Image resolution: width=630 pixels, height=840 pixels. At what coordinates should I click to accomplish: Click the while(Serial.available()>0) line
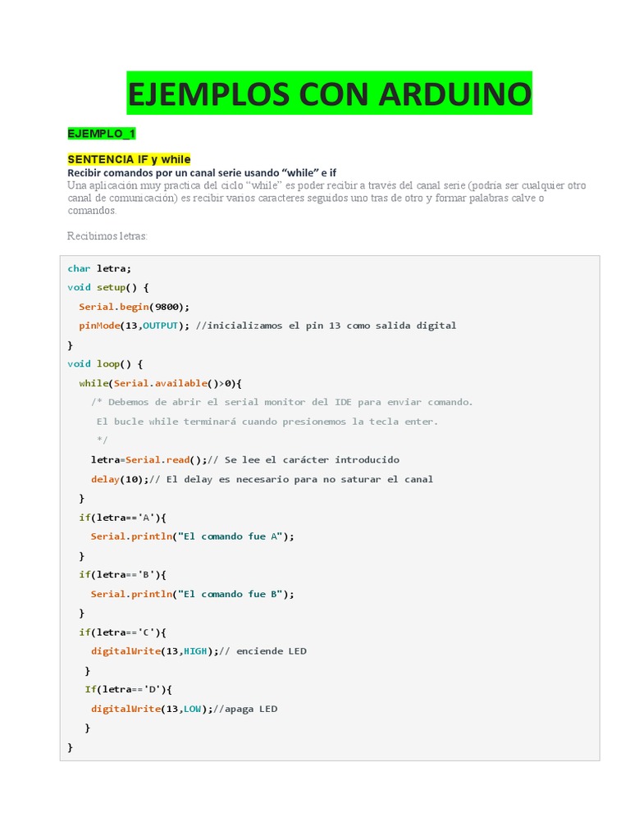(x=161, y=383)
